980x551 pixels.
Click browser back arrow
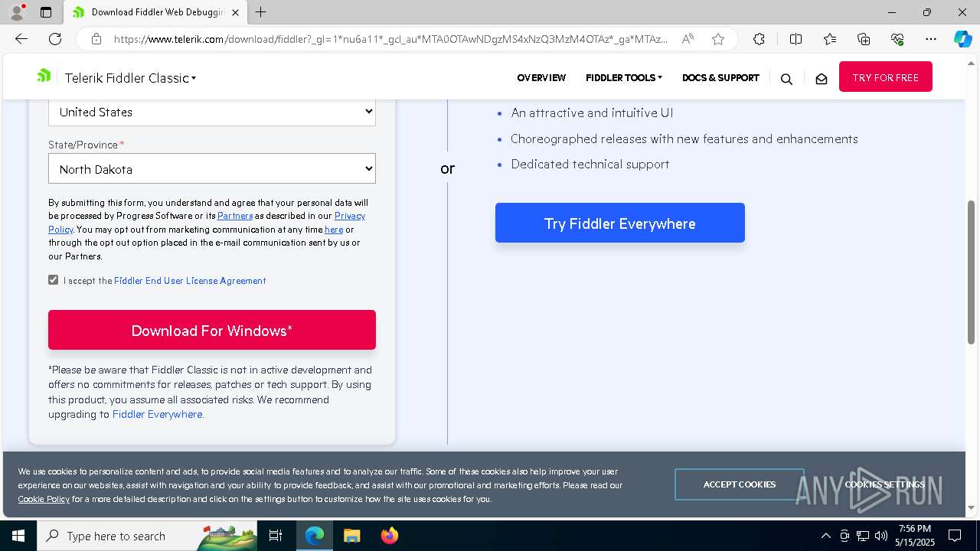point(21,39)
